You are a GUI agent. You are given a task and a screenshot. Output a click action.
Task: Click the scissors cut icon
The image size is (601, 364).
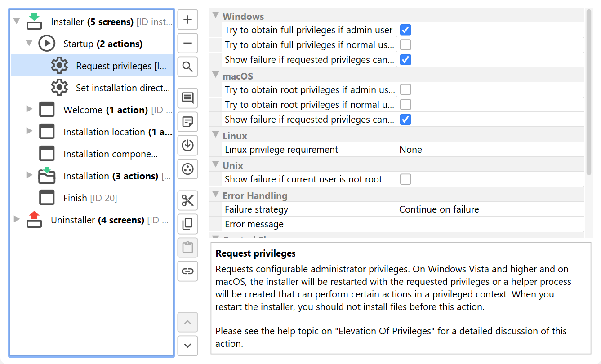[x=187, y=201]
